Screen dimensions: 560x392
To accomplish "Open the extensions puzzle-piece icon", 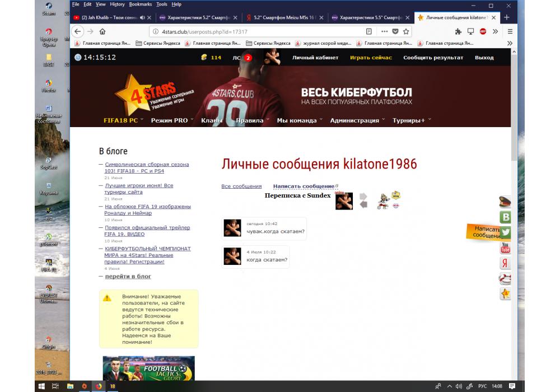I will pyautogui.click(x=458, y=32).
